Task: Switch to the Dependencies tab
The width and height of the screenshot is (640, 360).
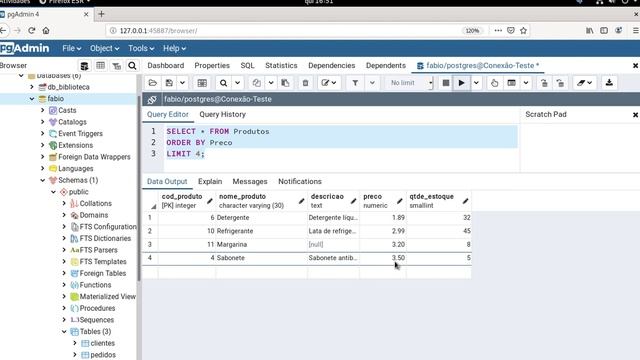Action: 331,65
